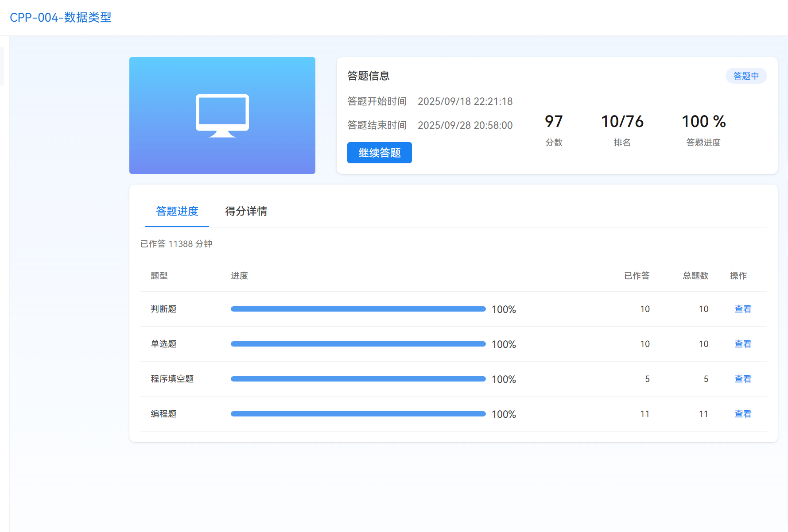Screen dimensions: 788x532
Task: Click the 总题数 column header
Action: (695, 276)
